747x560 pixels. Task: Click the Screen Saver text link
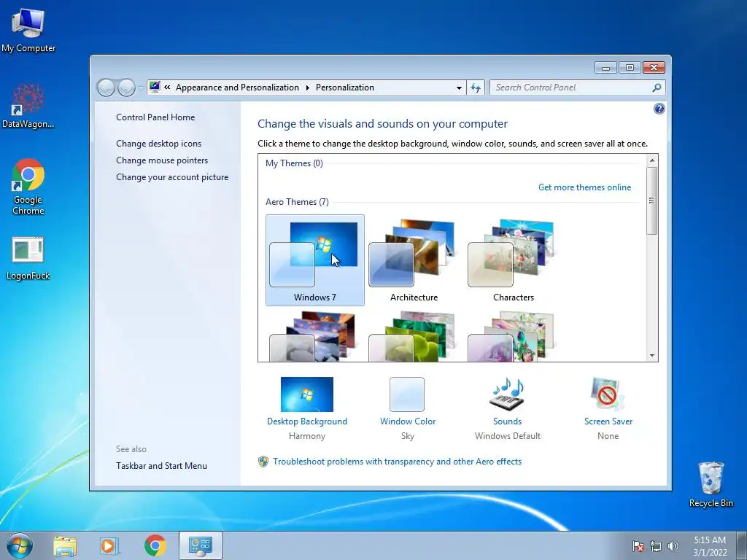tap(608, 421)
